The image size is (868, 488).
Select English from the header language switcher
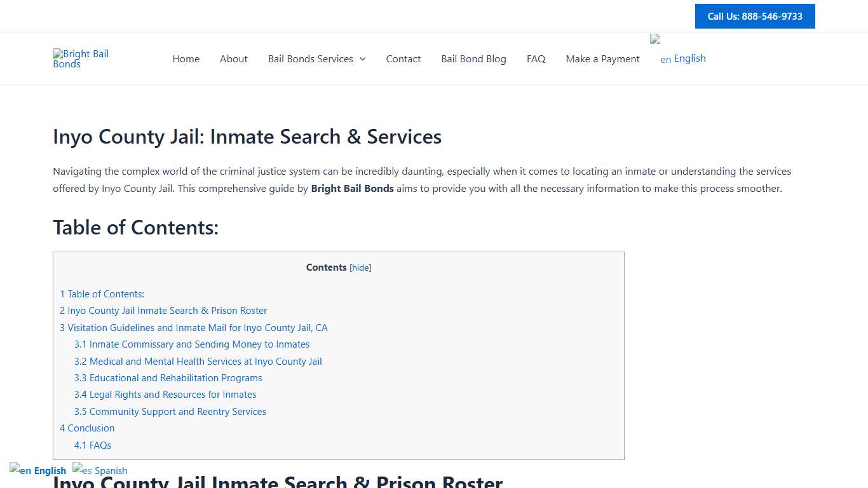[689, 58]
